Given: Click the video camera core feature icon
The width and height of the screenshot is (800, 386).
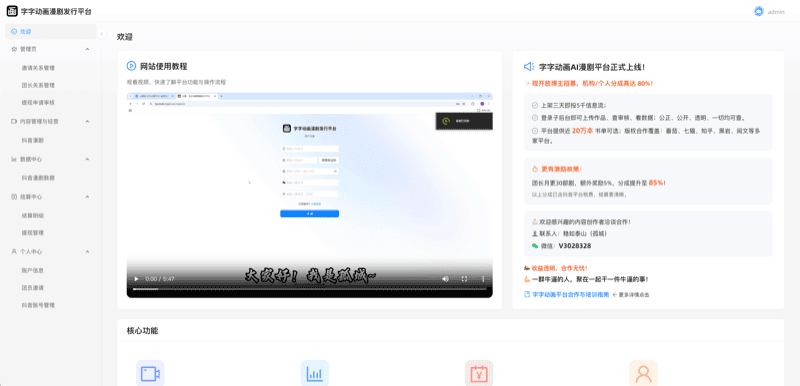Looking at the screenshot, I should click(x=150, y=374).
